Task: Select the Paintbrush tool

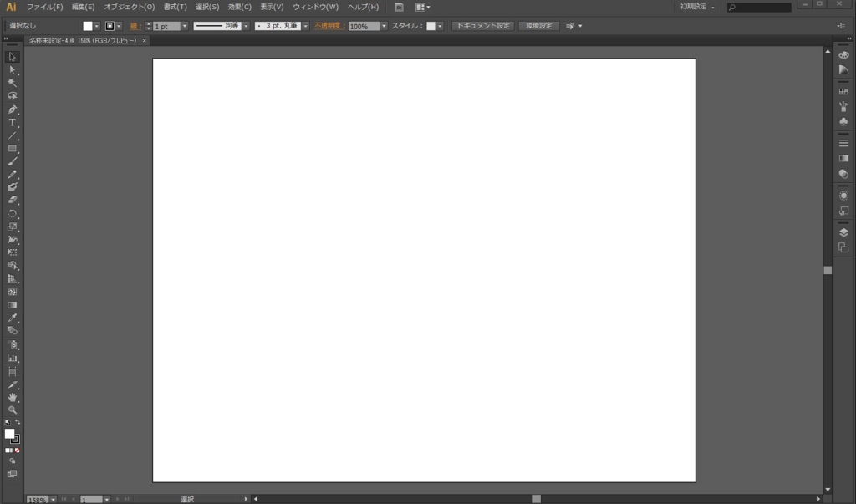Action: click(x=12, y=161)
